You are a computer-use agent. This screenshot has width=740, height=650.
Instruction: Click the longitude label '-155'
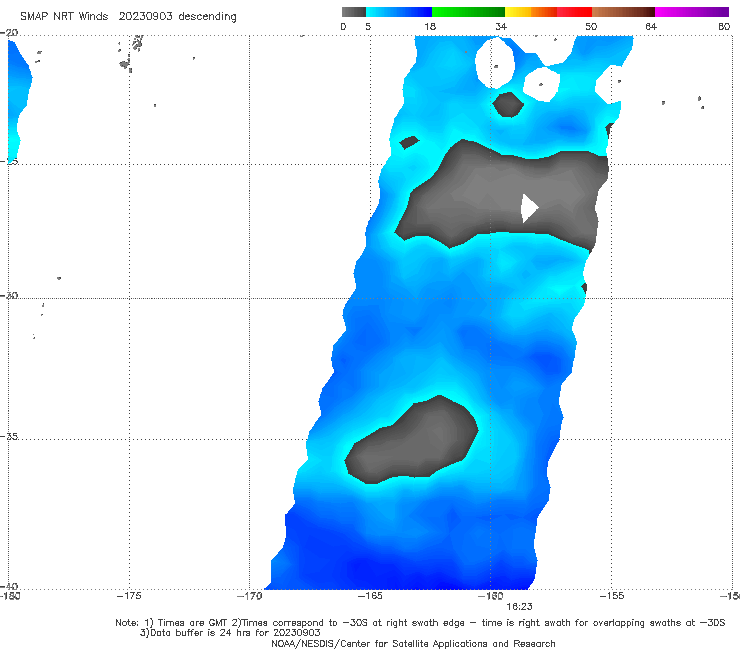[x=612, y=596]
